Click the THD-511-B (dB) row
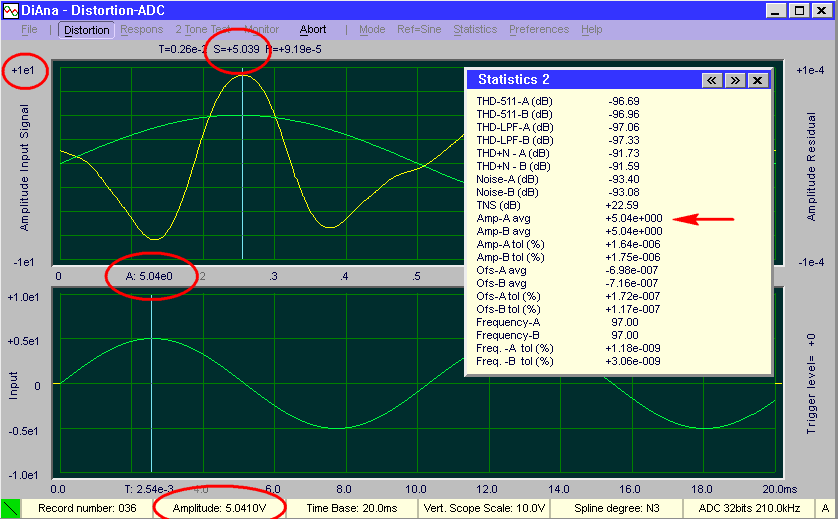 coord(558,114)
